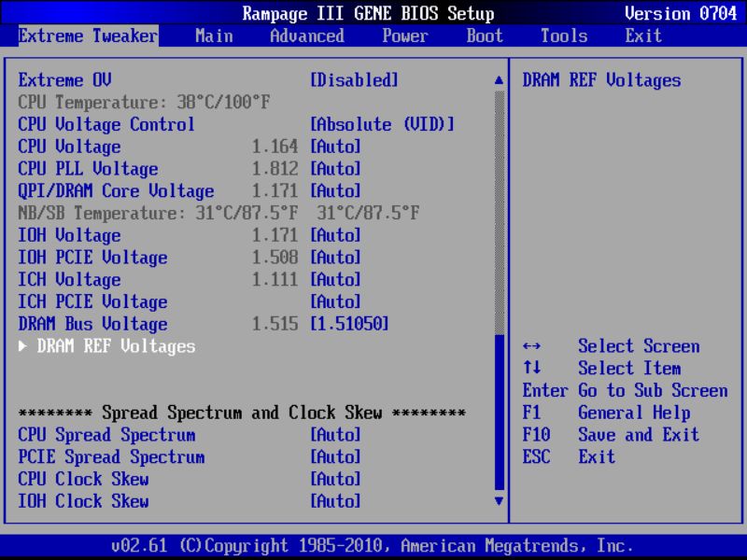Image resolution: width=747 pixels, height=560 pixels.
Task: Set ICH Voltage [Auto] value
Action: coord(335,279)
